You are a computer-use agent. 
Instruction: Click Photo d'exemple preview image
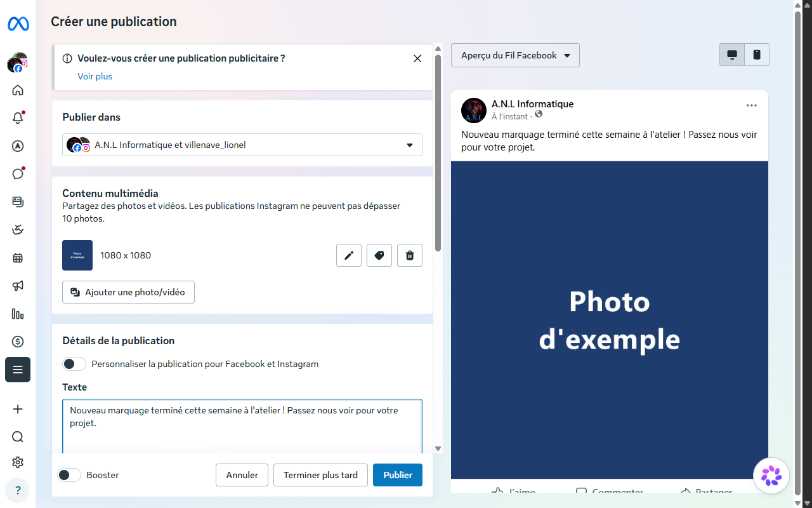(x=610, y=320)
